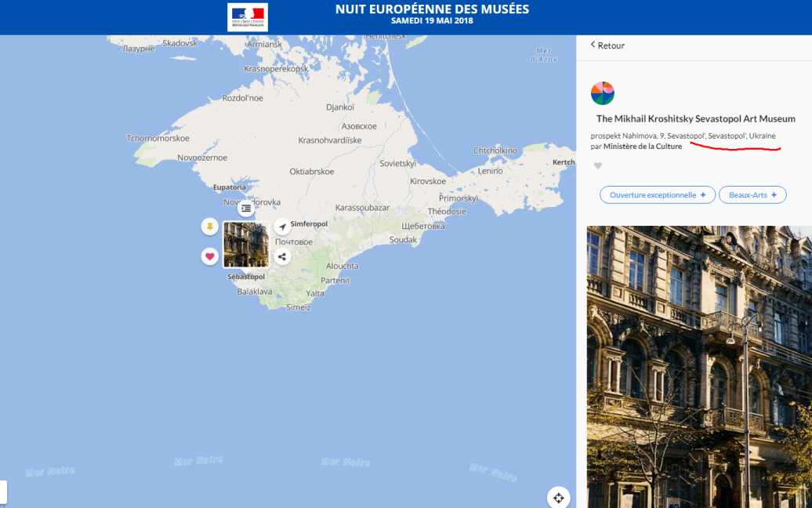The height and width of the screenshot is (508, 812).
Task: Open the museum thumbnail on the map
Action: [246, 245]
